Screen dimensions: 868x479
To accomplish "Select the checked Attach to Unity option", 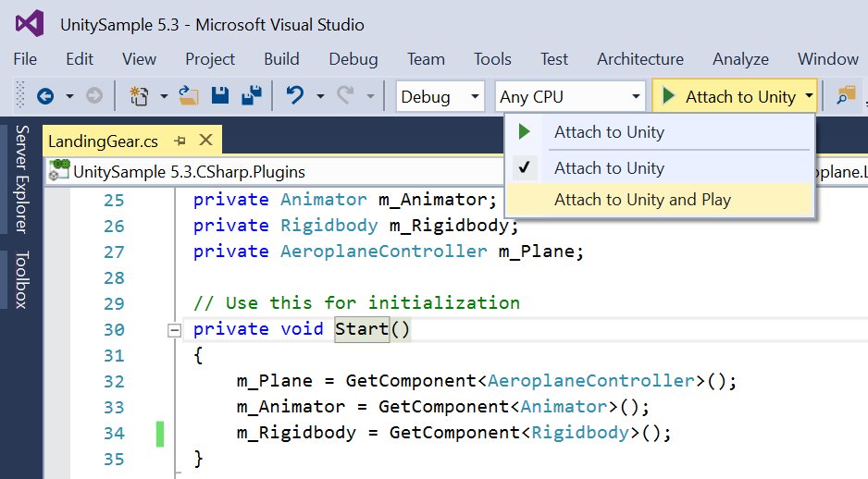I will [659, 167].
